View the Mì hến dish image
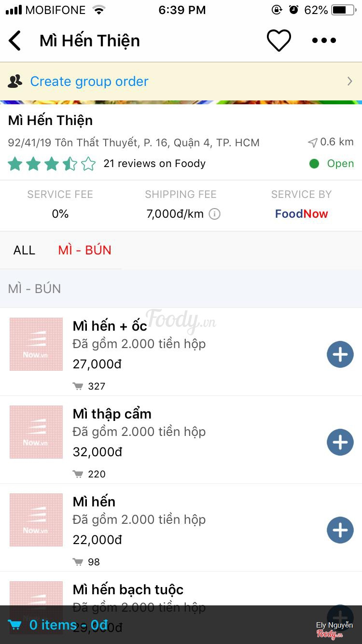362x644 pixels. click(x=36, y=520)
